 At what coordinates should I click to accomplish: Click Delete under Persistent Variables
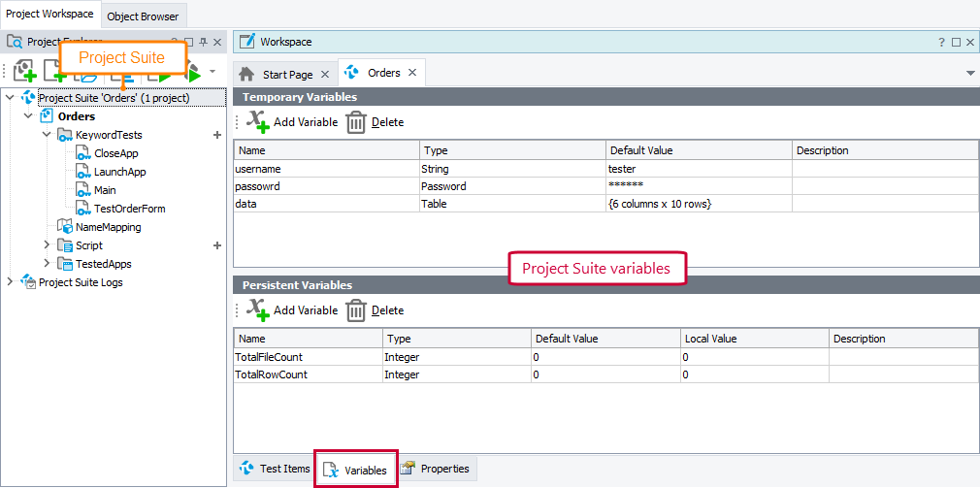[x=375, y=310]
